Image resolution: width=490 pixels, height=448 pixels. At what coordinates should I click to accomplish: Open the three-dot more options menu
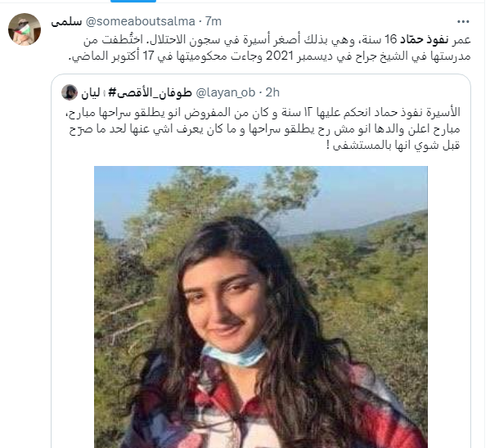(463, 21)
